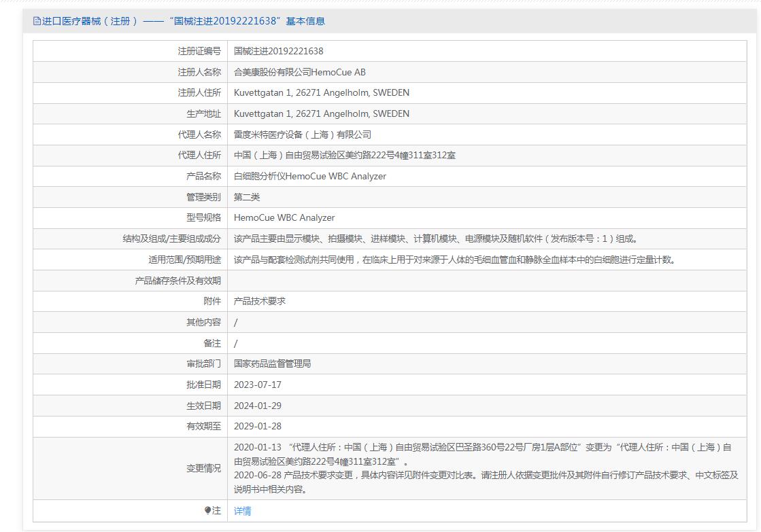Viewport: 761px width, 532px height.
Task: Click product name 白细胞分析仪HemoCue WBC Analyzer
Action: pos(310,176)
